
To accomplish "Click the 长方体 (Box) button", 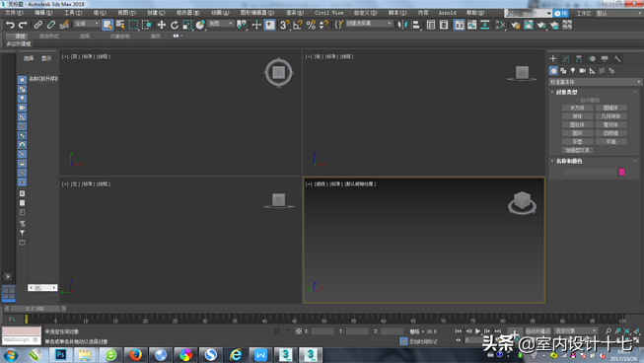I will (x=577, y=108).
